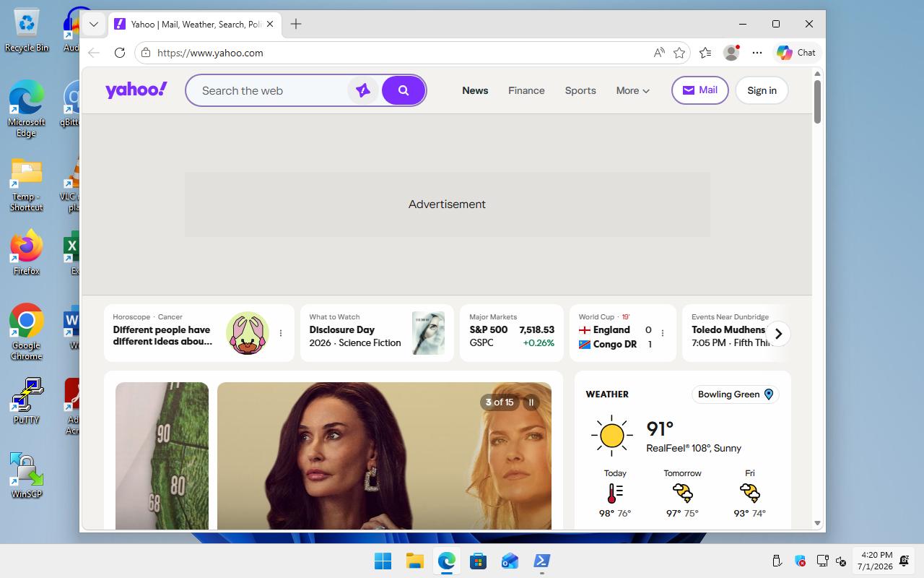Open the Sports section
924x578 pixels.
[580, 90]
